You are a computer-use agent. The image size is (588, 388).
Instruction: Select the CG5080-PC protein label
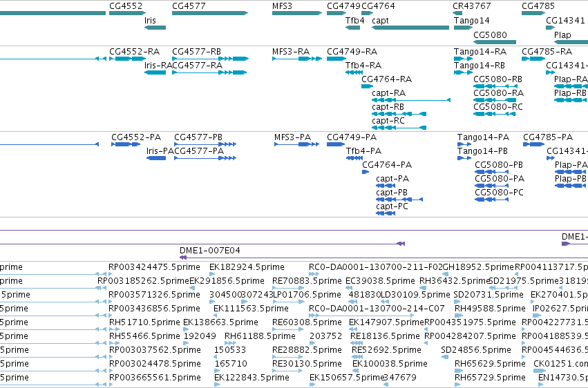499,193
